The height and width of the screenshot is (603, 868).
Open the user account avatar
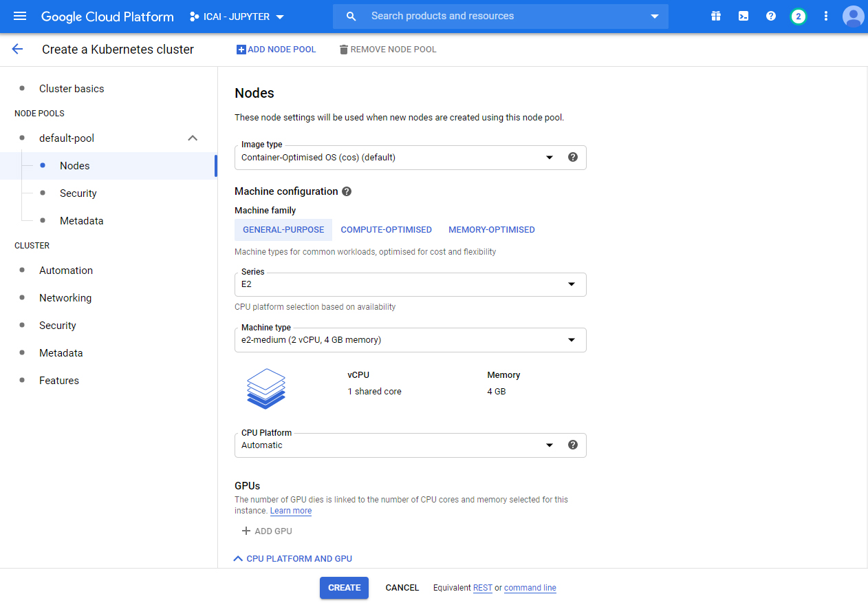point(853,17)
